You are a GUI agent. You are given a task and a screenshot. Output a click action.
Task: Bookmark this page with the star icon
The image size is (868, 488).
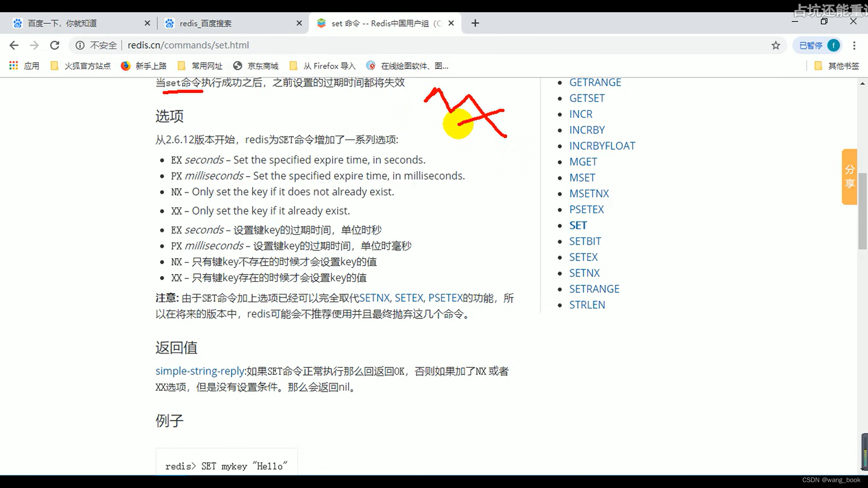776,45
